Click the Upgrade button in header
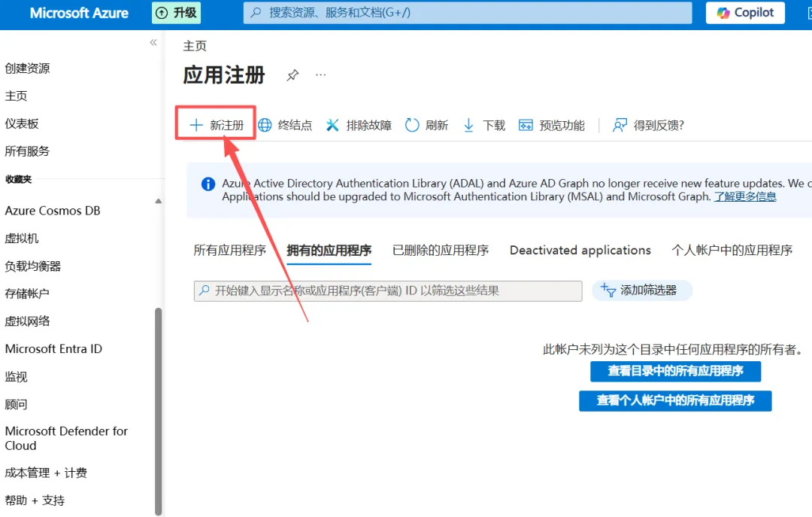The image size is (812, 517). [176, 13]
